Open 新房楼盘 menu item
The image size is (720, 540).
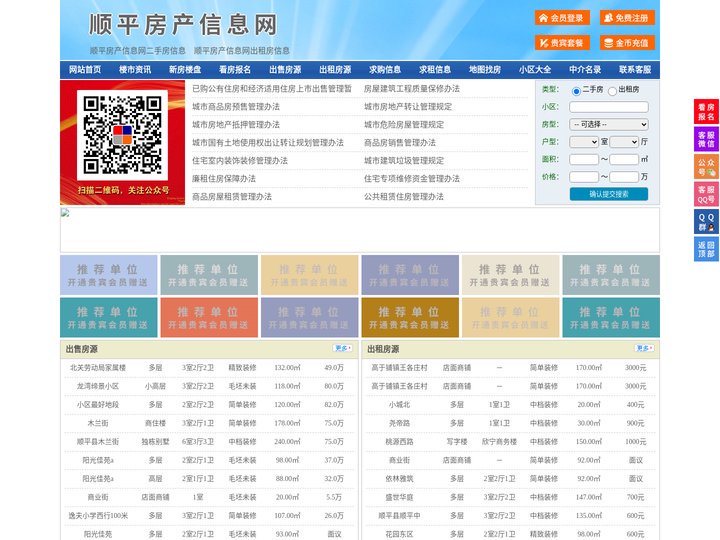pyautogui.click(x=185, y=70)
